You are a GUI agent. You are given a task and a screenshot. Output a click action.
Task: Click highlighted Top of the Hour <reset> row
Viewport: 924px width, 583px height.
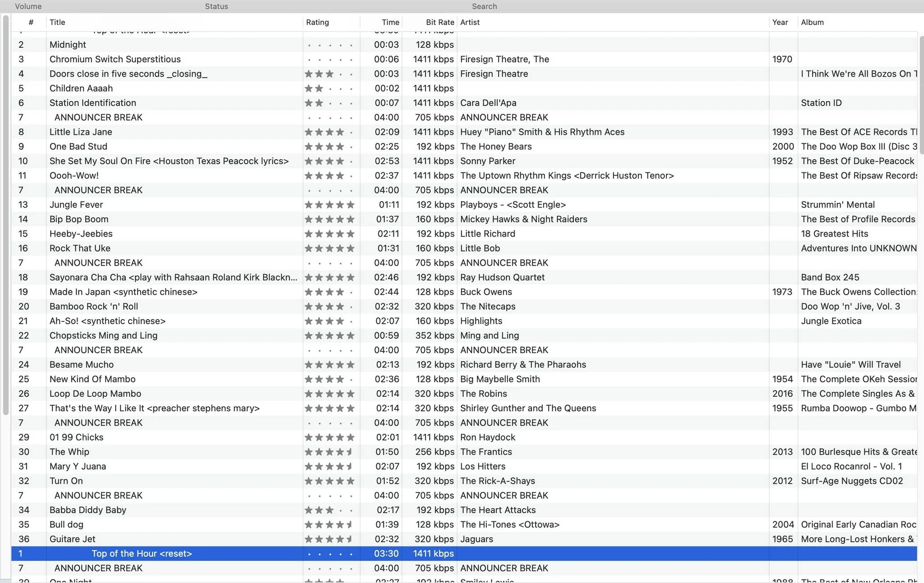click(464, 554)
